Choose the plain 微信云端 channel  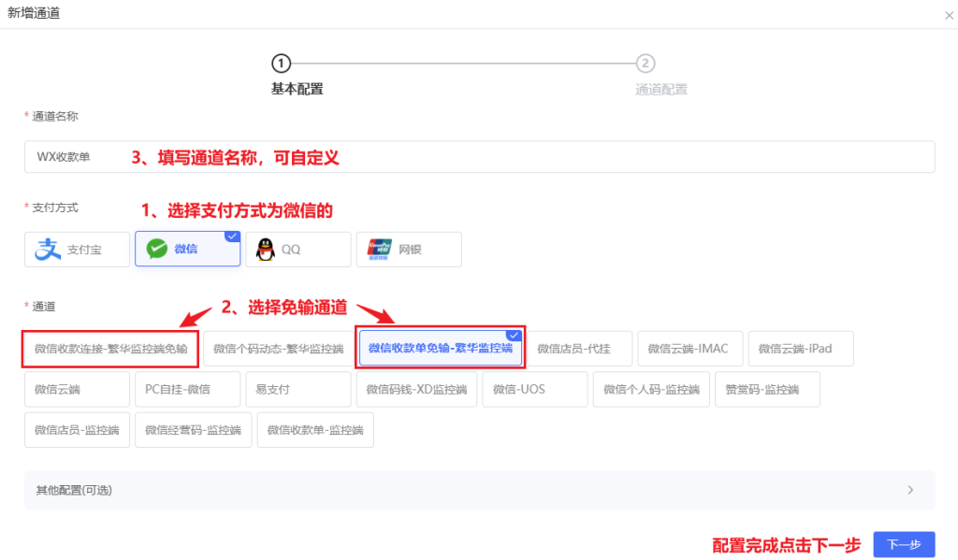click(x=77, y=389)
